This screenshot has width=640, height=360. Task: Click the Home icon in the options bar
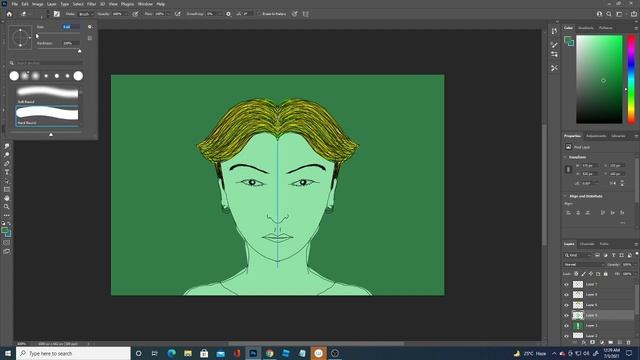pos(9,14)
